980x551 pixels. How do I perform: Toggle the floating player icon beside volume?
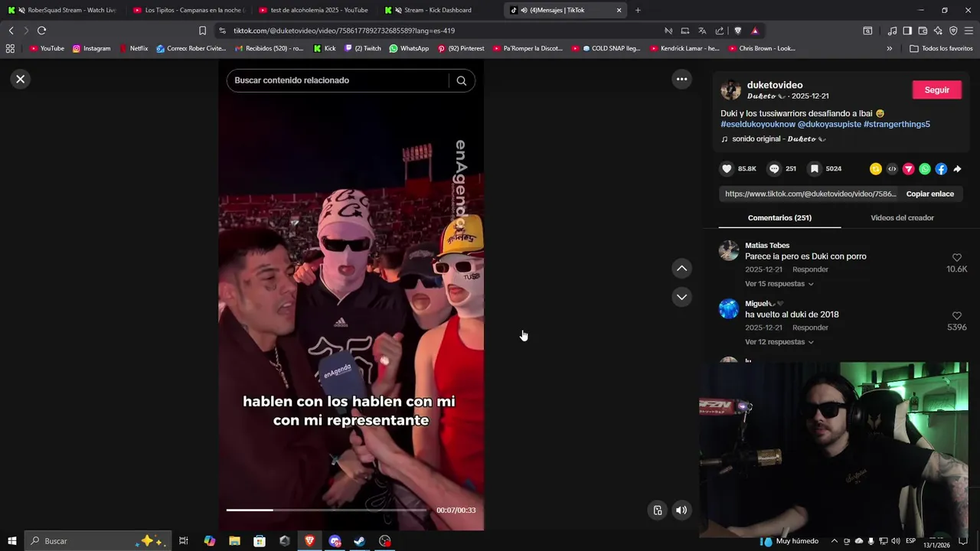click(657, 510)
